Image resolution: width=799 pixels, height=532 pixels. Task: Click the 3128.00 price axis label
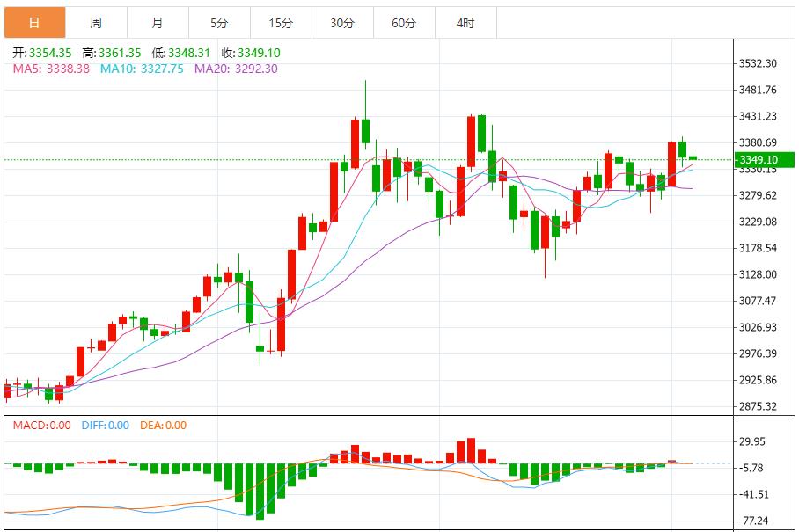[758, 275]
